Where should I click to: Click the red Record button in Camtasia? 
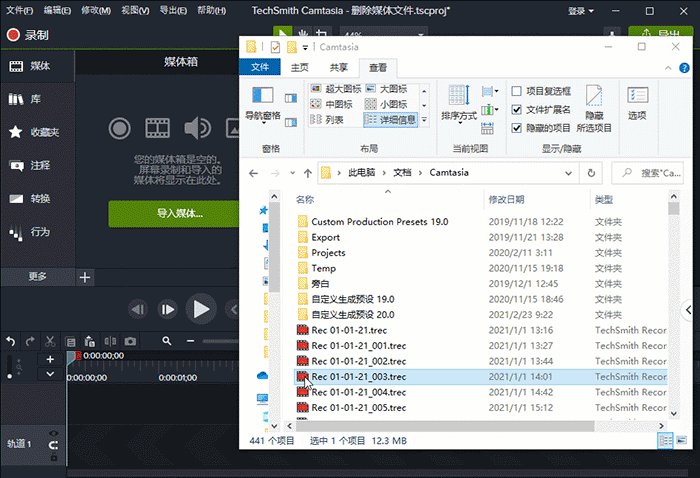(28, 35)
